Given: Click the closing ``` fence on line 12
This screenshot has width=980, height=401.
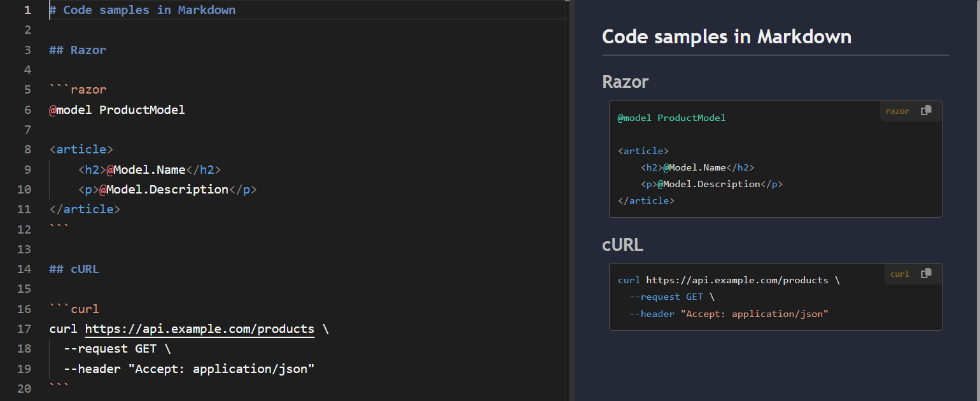Looking at the screenshot, I should click(59, 227).
